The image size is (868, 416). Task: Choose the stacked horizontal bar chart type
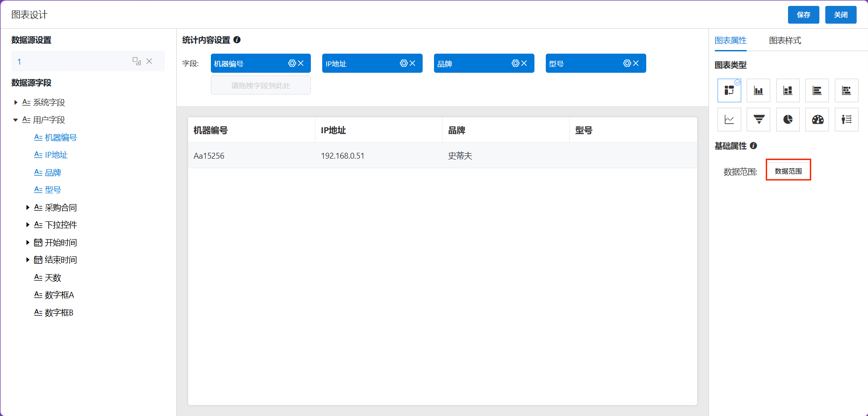click(846, 90)
